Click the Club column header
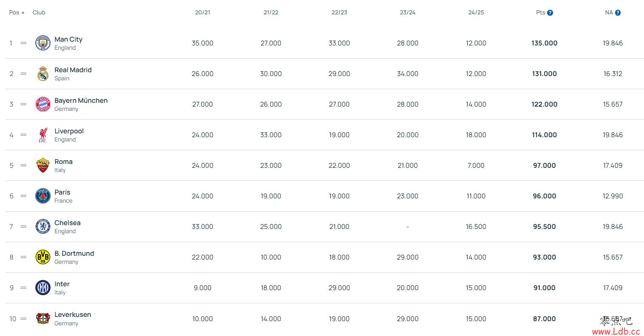The width and height of the screenshot is (644, 336). (39, 13)
